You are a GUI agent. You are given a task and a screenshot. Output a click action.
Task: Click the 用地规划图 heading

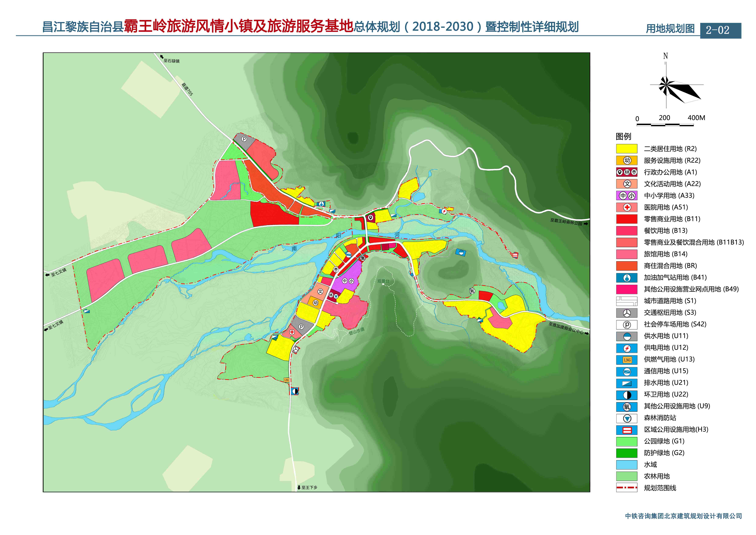[670, 29]
